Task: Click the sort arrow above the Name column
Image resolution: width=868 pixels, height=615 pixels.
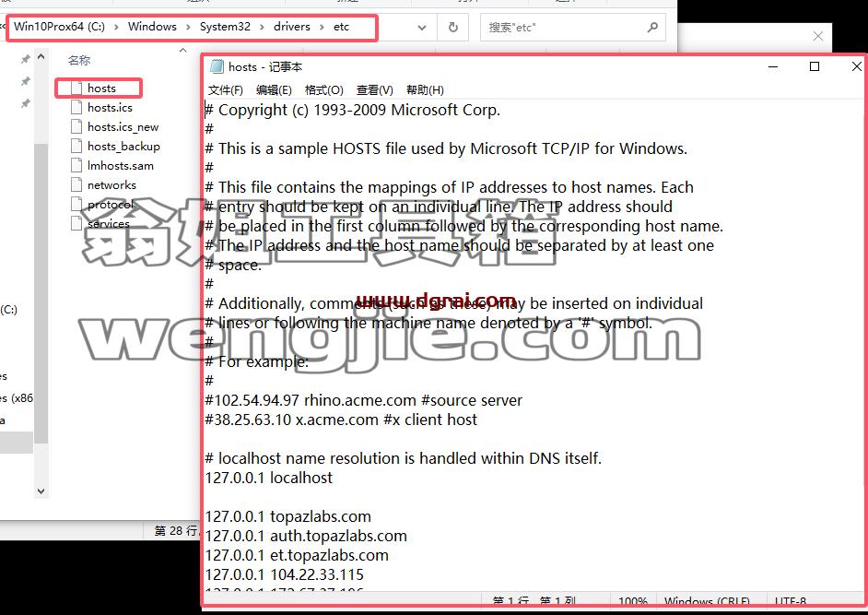Action: pyautogui.click(x=183, y=50)
